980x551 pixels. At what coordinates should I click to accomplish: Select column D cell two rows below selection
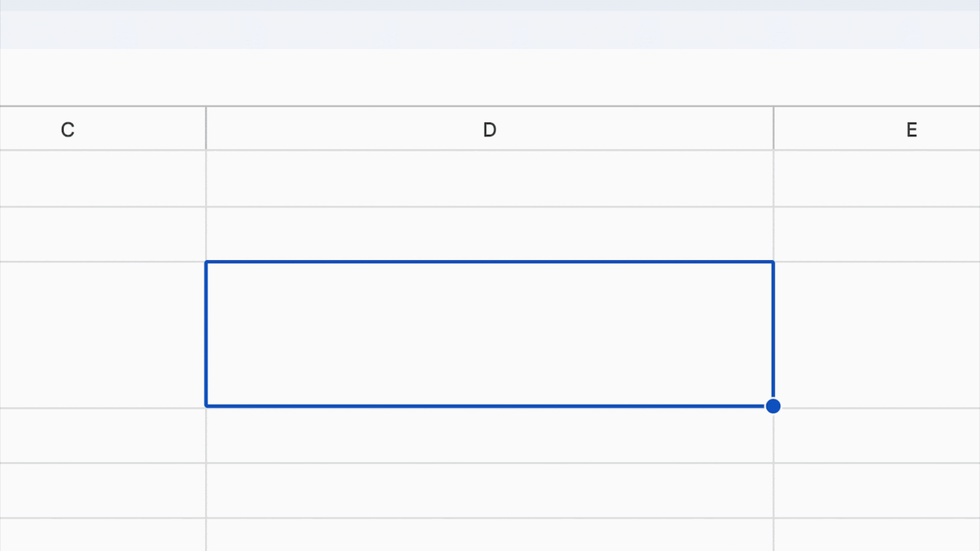[490, 491]
